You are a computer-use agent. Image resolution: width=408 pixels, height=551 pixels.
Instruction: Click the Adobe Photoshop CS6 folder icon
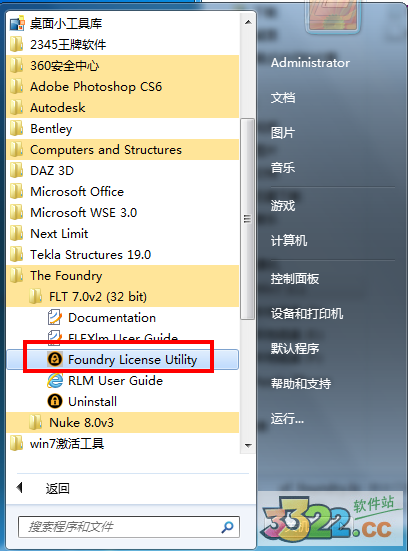click(17, 86)
